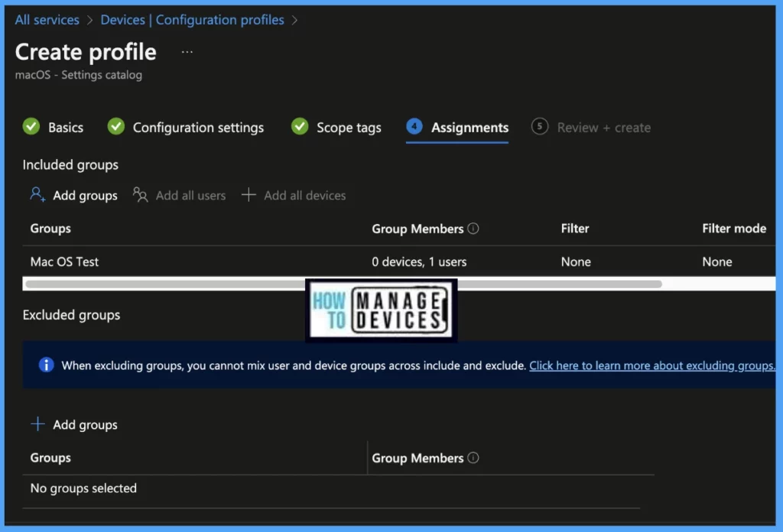The height and width of the screenshot is (532, 783).
Task: Open the ellipsis menu beside Create profile
Action: coord(187,52)
